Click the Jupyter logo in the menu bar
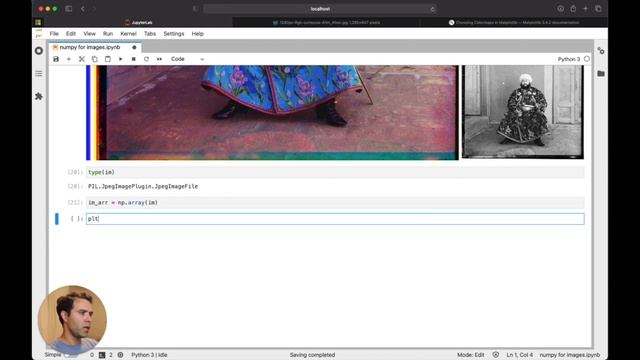This screenshot has width=640, height=360. tap(39, 34)
